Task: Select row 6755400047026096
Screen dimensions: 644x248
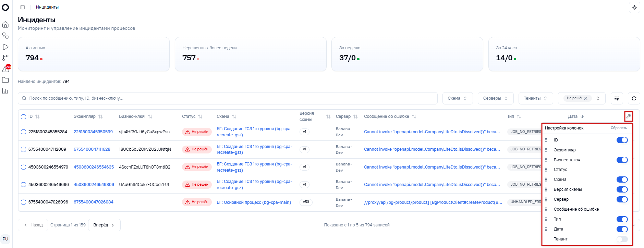Action: pyautogui.click(x=23, y=202)
